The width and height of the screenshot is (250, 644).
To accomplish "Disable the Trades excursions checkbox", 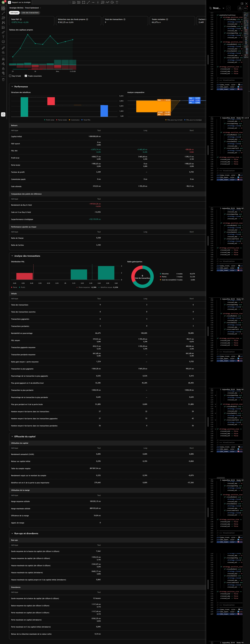I will click(x=26, y=76).
